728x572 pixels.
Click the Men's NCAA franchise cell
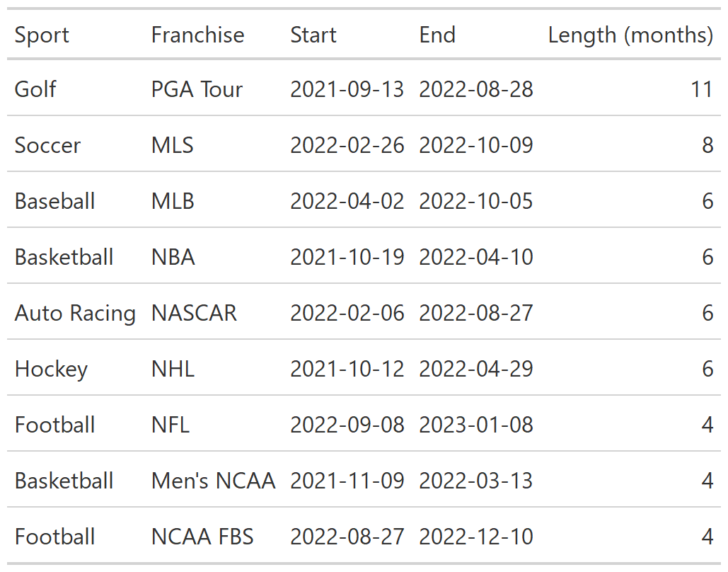pyautogui.click(x=214, y=481)
